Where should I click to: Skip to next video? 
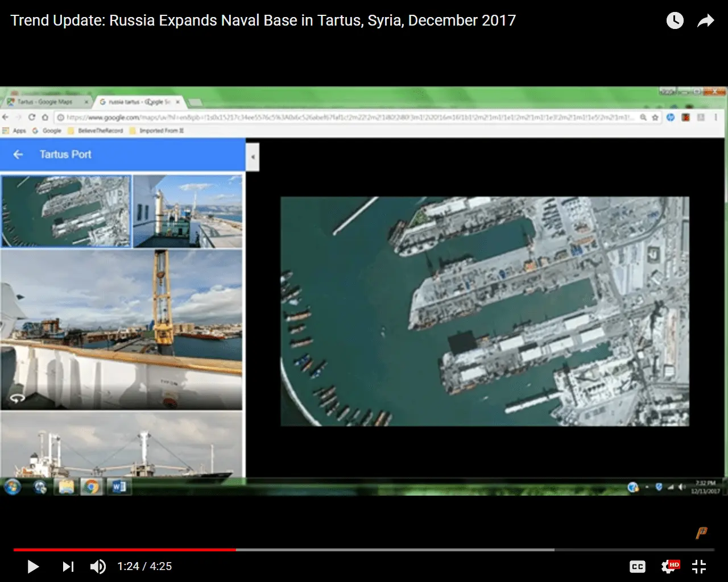click(x=68, y=567)
